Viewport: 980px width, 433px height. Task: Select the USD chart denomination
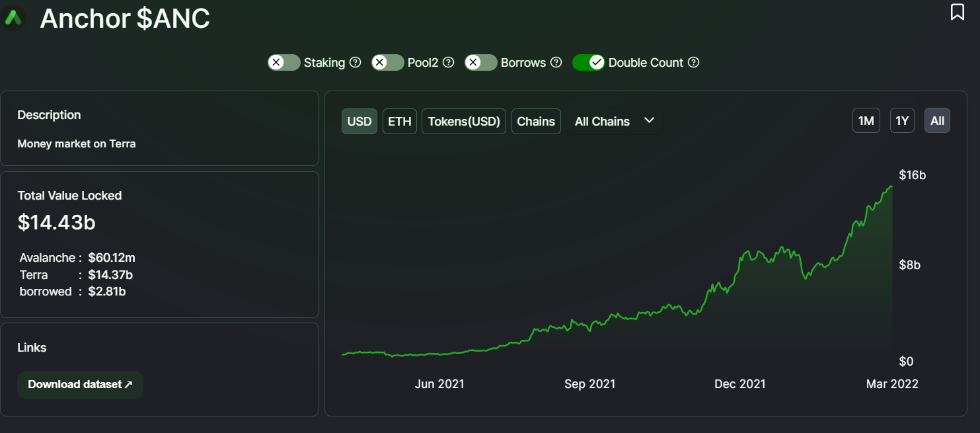coord(359,122)
